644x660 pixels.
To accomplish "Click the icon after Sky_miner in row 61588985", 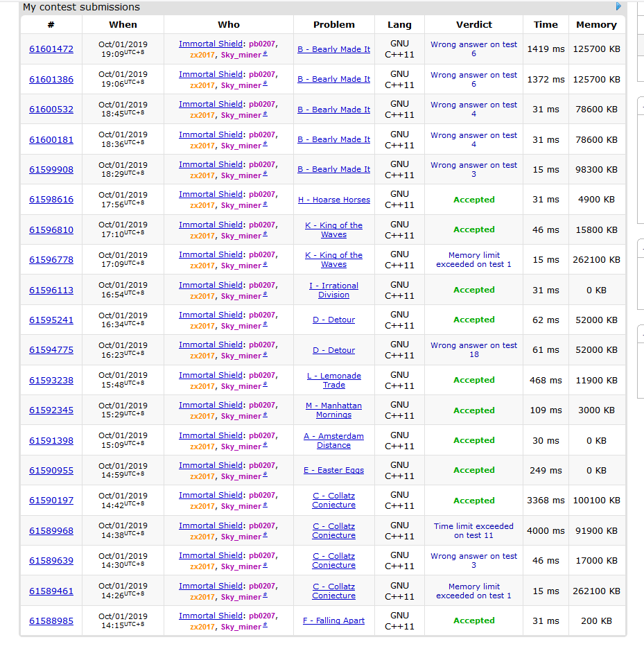I will (266, 625).
